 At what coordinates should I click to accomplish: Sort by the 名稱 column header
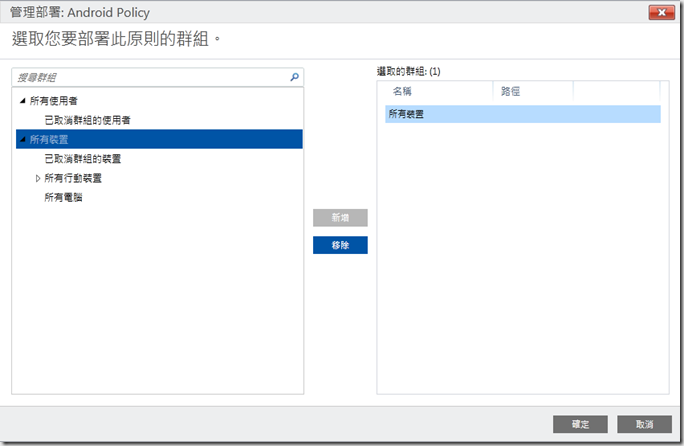tap(437, 91)
